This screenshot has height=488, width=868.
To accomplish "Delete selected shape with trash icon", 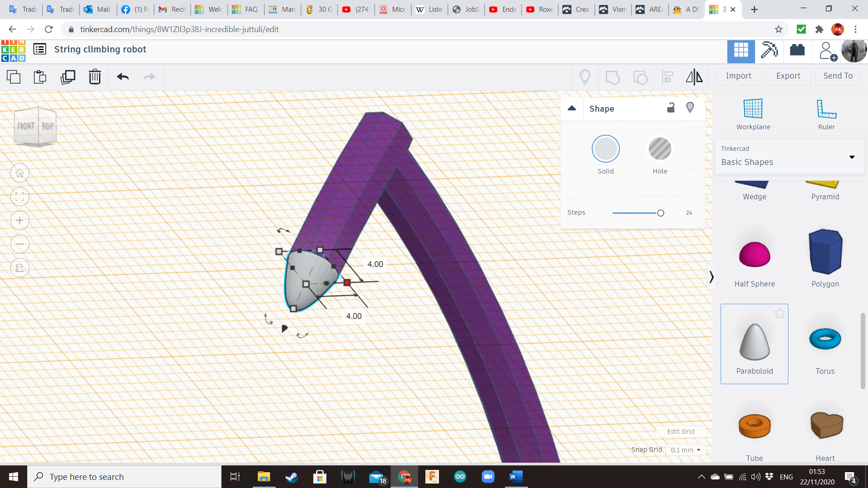I will [95, 77].
